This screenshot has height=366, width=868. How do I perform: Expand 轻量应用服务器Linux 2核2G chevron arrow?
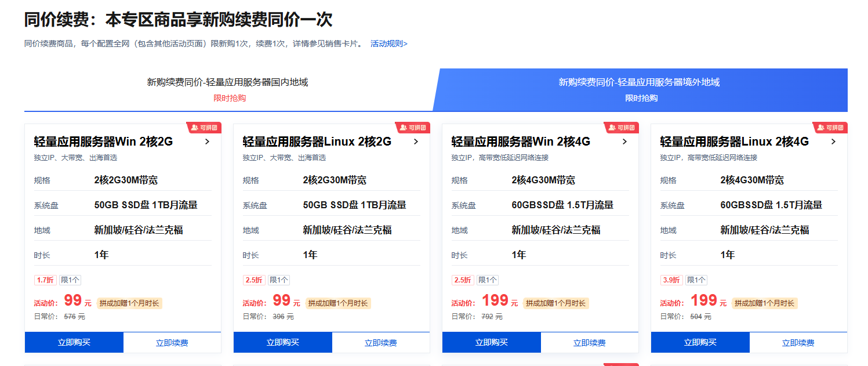click(416, 142)
